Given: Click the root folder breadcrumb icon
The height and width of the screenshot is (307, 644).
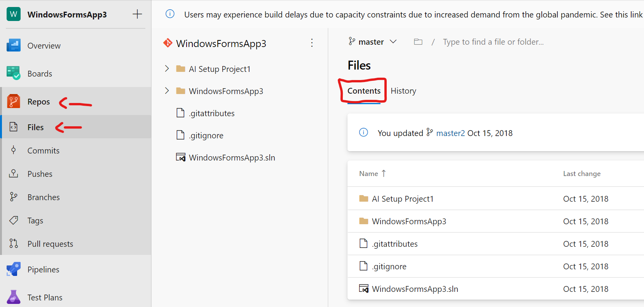Looking at the screenshot, I should point(418,42).
